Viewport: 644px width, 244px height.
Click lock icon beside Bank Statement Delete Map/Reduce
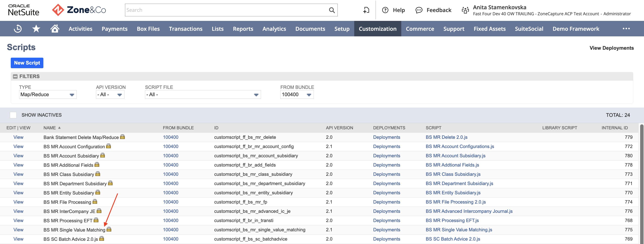(x=122, y=137)
